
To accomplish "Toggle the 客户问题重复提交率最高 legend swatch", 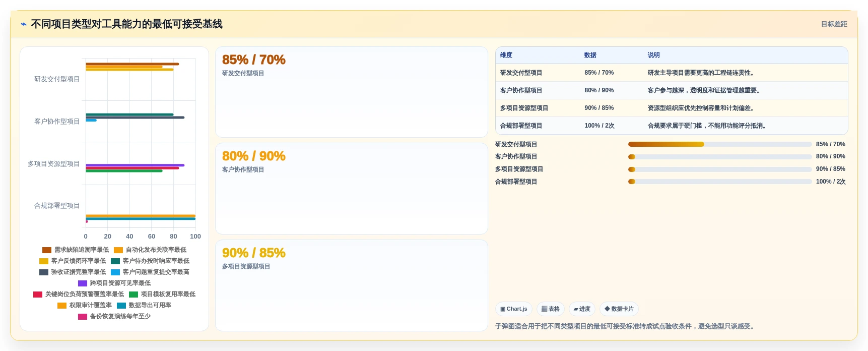I will (115, 272).
